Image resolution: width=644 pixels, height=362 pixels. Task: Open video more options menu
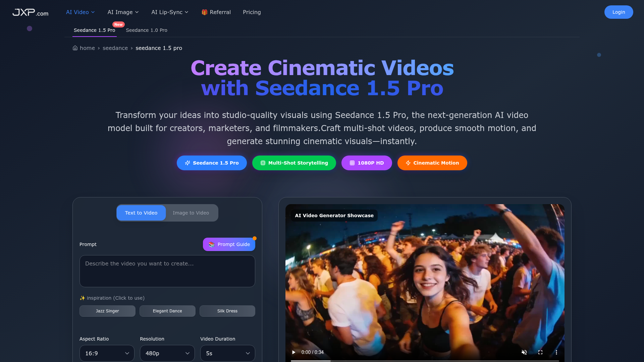(556, 352)
